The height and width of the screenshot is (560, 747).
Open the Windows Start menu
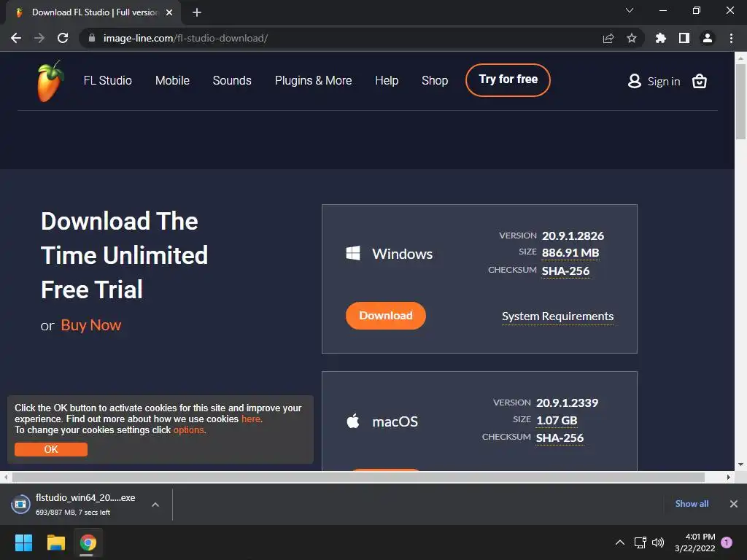(x=23, y=542)
